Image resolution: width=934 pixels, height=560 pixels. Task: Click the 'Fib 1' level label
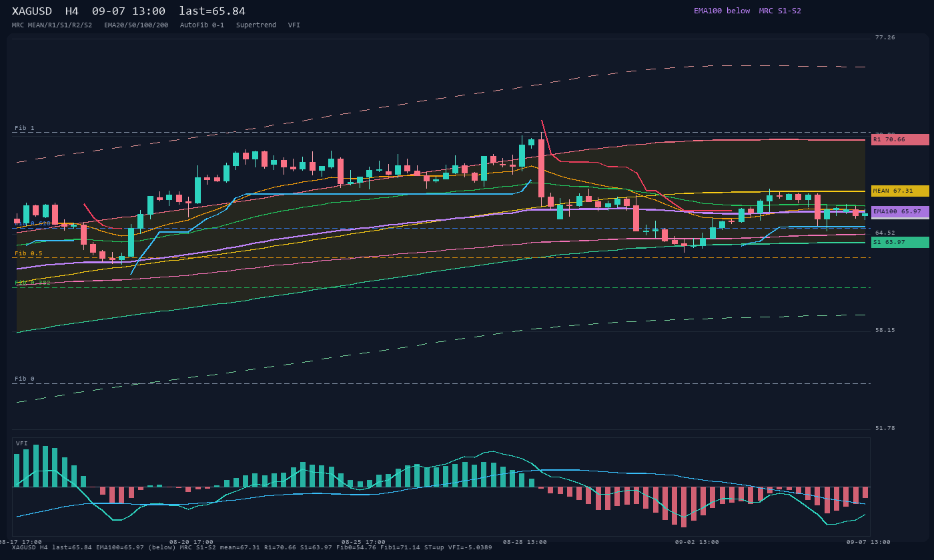point(25,128)
